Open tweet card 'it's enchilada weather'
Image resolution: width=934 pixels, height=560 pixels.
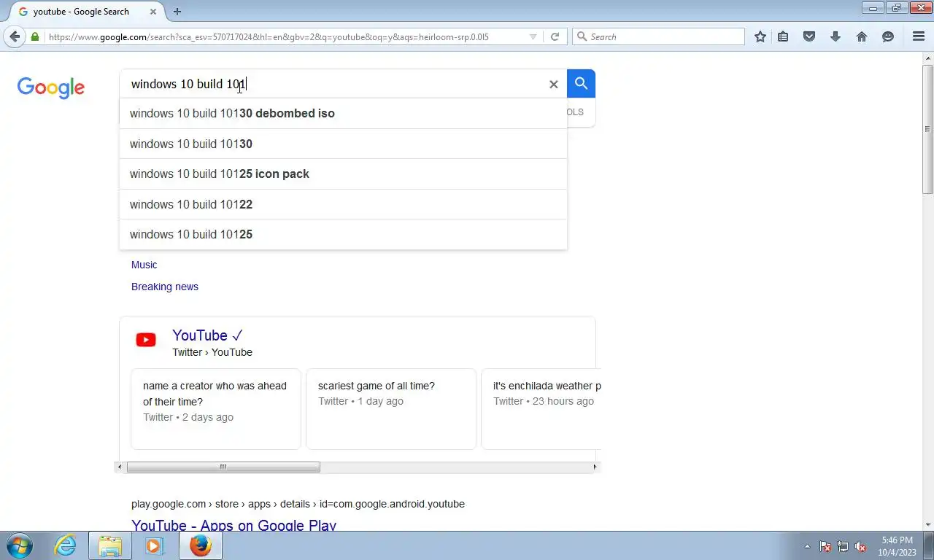541,409
